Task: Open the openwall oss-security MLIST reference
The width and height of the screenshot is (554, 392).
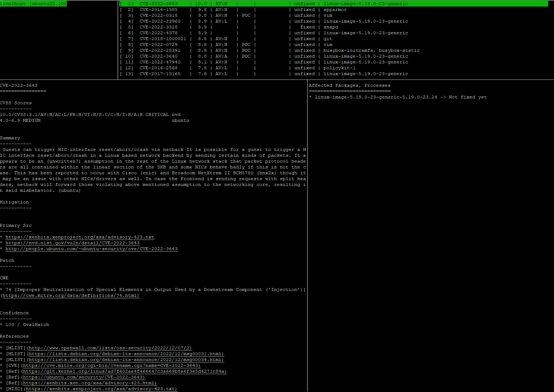Action: click(x=110, y=348)
